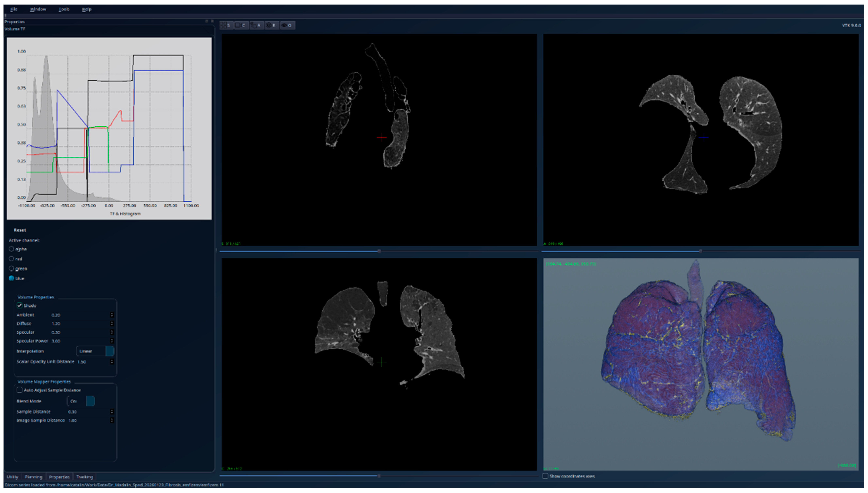The width and height of the screenshot is (868, 493).
Task: Click the S view layout toolbar icon
Action: tap(226, 25)
